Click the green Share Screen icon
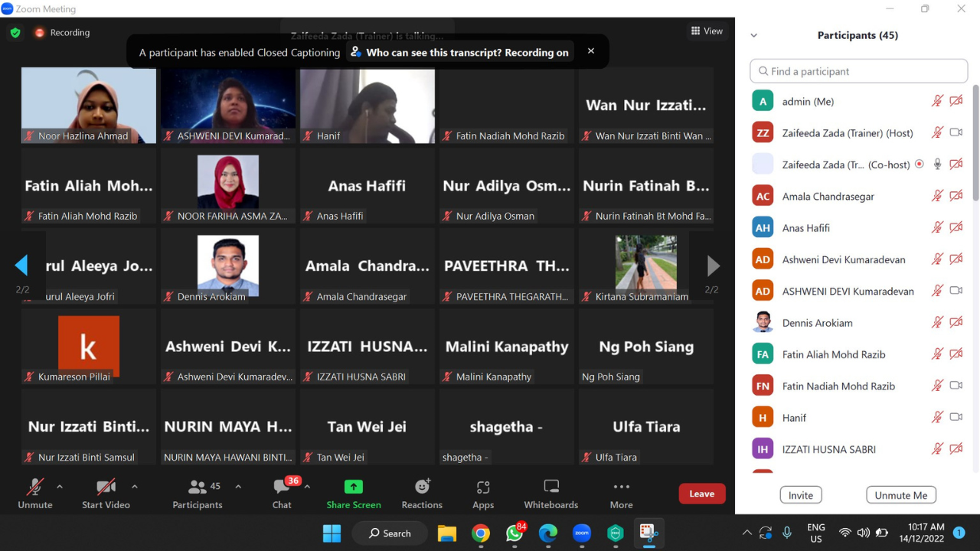 353,487
